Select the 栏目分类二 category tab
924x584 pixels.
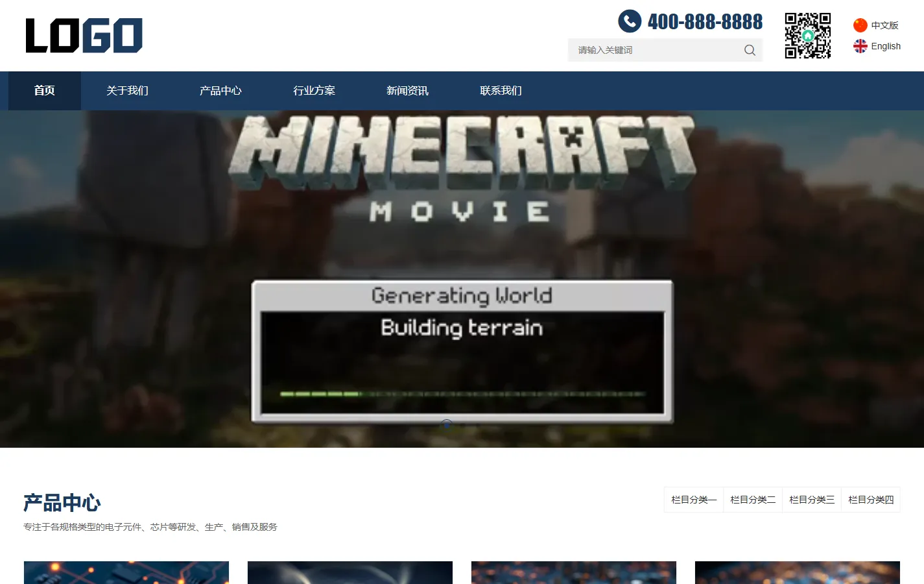tap(753, 500)
